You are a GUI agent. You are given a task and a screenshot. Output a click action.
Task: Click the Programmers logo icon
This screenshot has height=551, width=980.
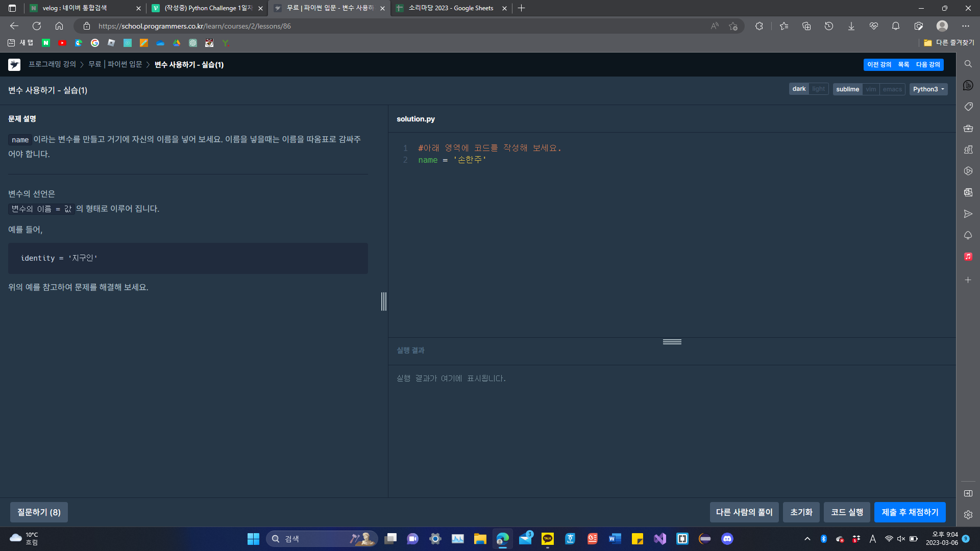coord(14,65)
